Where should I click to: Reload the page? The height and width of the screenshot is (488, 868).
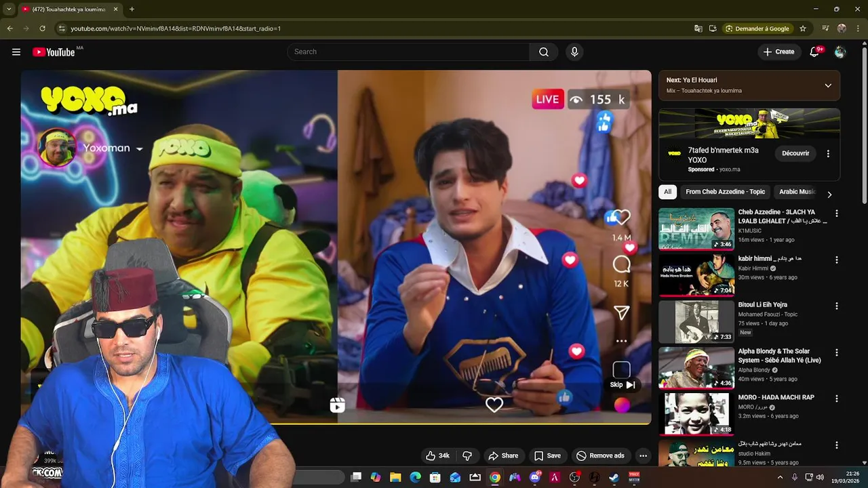42,28
